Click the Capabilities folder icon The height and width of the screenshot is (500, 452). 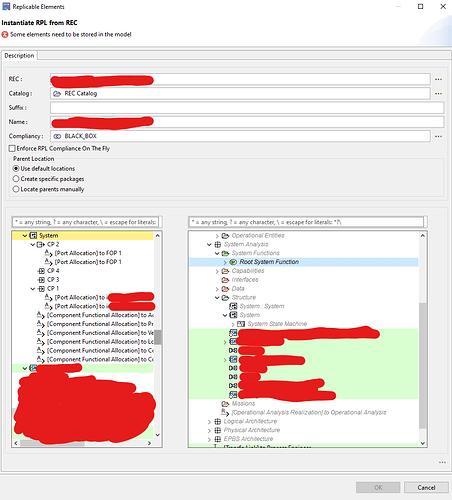(225, 271)
